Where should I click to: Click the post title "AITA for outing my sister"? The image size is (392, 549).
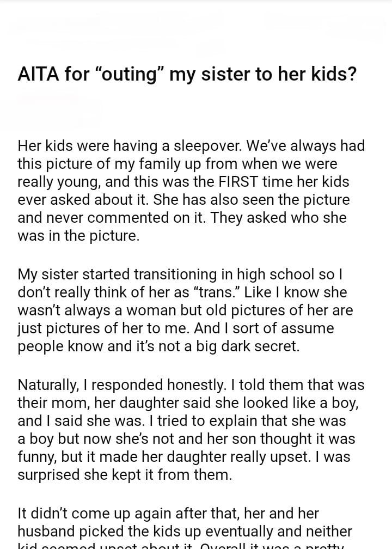tap(187, 74)
